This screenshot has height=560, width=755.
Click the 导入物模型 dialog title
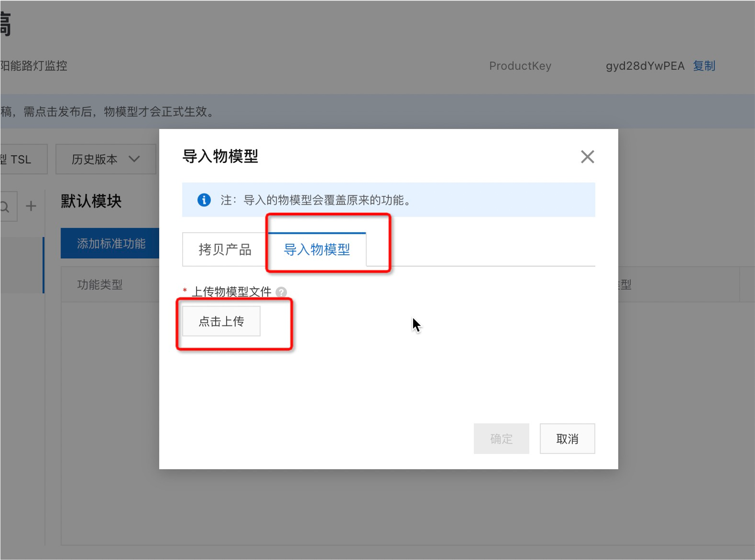coord(220,157)
